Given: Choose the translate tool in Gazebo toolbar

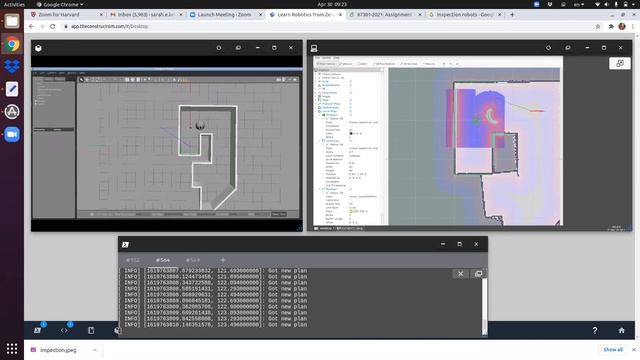Looking at the screenshot, I should [x=87, y=80].
